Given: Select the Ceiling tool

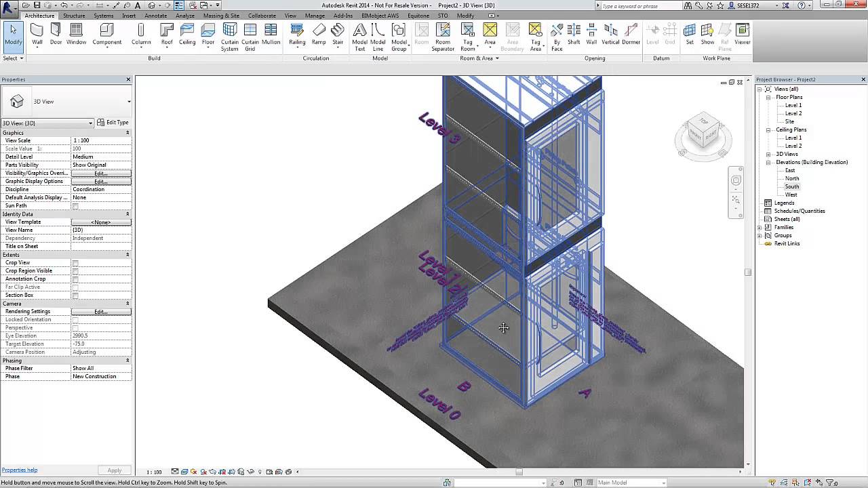Looking at the screenshot, I should click(x=187, y=34).
